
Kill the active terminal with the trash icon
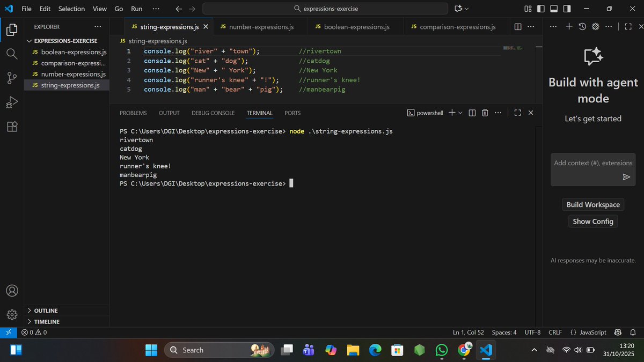pos(485,113)
